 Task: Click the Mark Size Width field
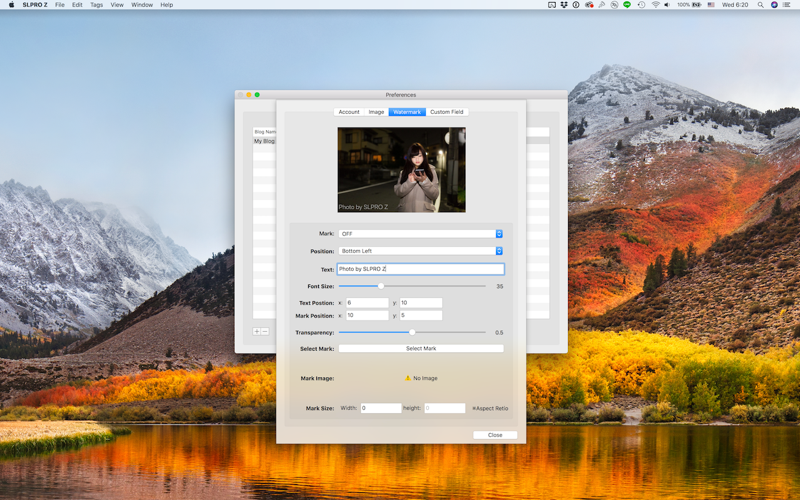(381, 408)
